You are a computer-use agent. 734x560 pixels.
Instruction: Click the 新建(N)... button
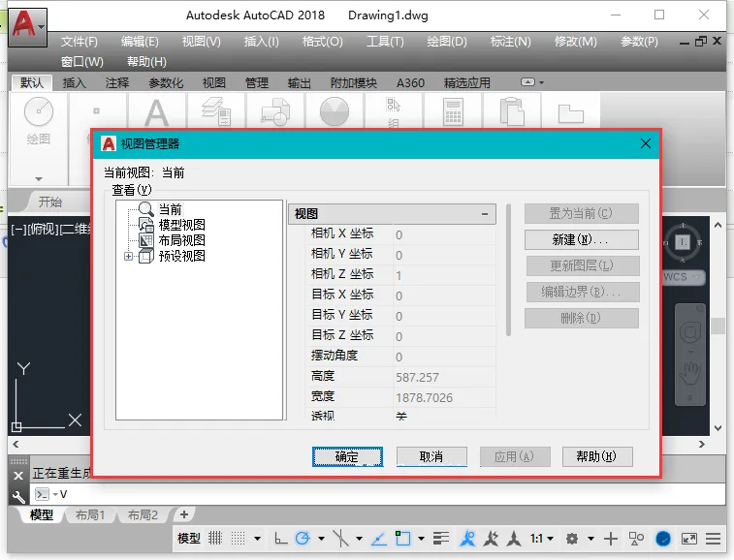click(x=581, y=239)
